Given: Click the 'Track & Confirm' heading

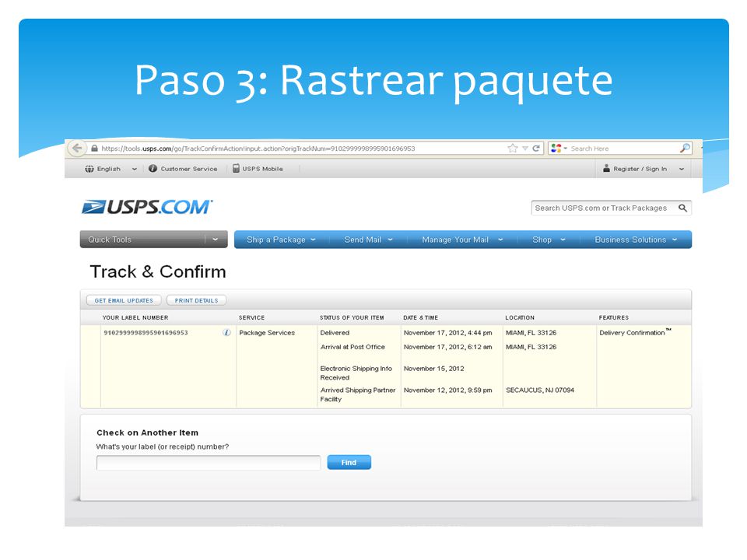Looking at the screenshot, I should [x=158, y=272].
